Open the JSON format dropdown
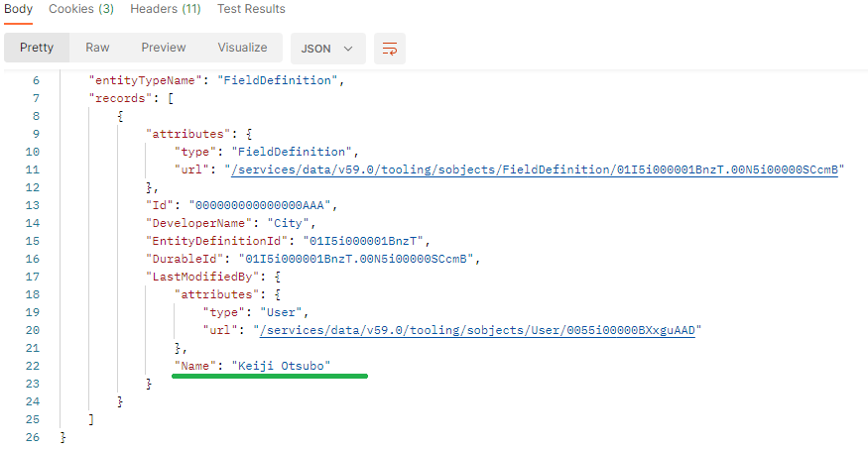Viewport: 868px width, 449px height. coord(327,49)
